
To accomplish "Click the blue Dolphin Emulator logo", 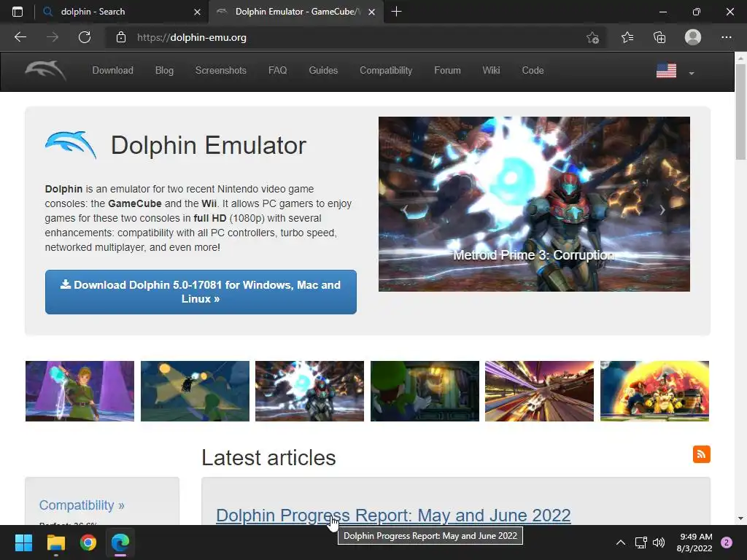I will pos(71,145).
